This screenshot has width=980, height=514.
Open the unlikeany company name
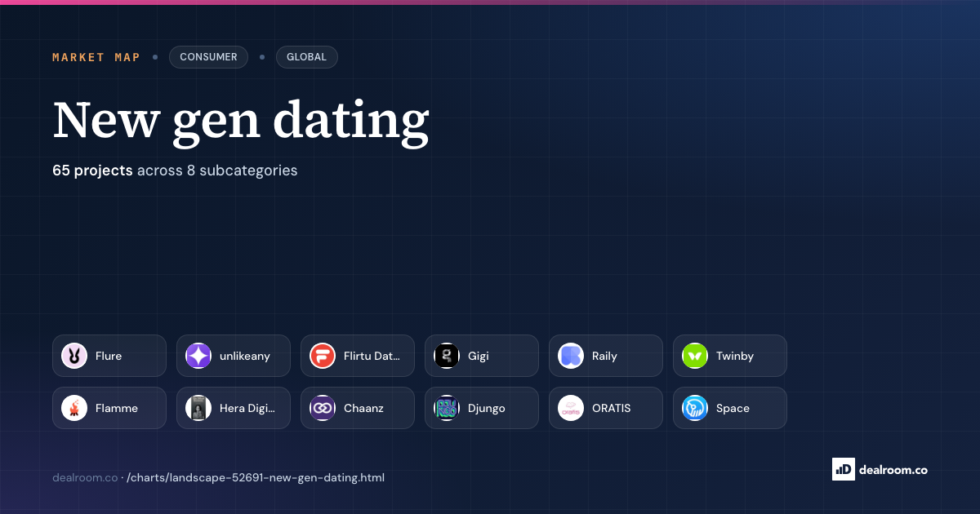(x=244, y=356)
